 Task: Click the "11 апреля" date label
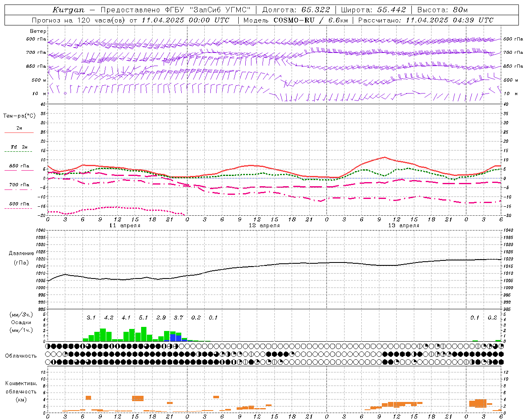click(x=125, y=226)
